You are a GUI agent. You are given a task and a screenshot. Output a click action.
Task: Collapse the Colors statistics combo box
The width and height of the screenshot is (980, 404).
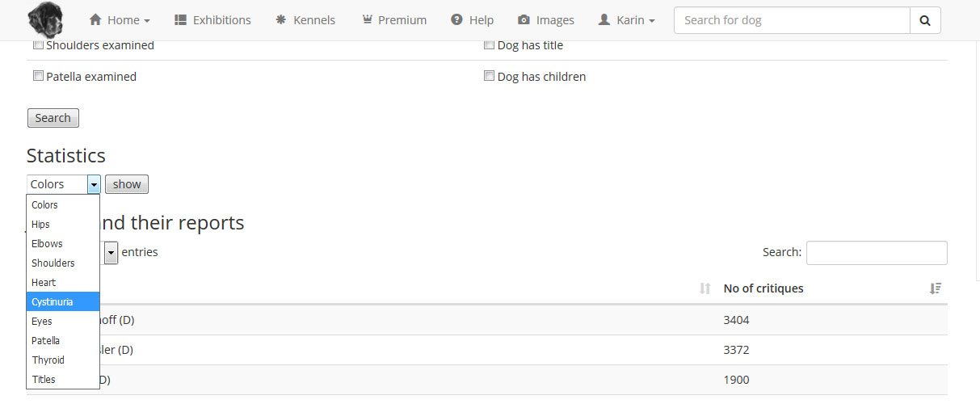pos(64,184)
